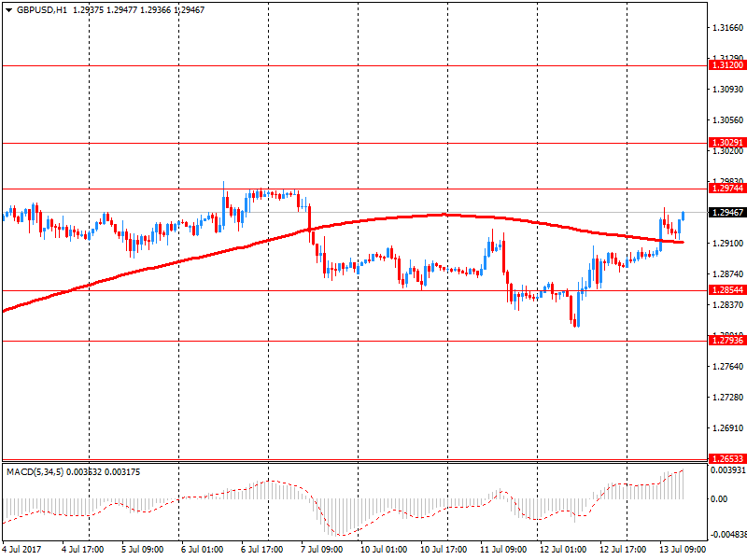The height and width of the screenshot is (560, 747).
Task: Click the red 1.26533 level price tag
Action: [727, 459]
